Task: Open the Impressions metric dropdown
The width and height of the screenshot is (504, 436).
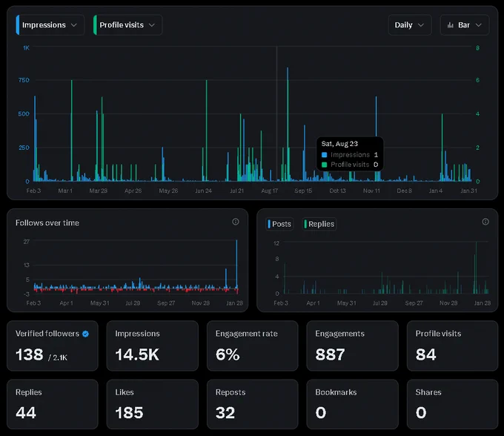Action: tap(50, 25)
